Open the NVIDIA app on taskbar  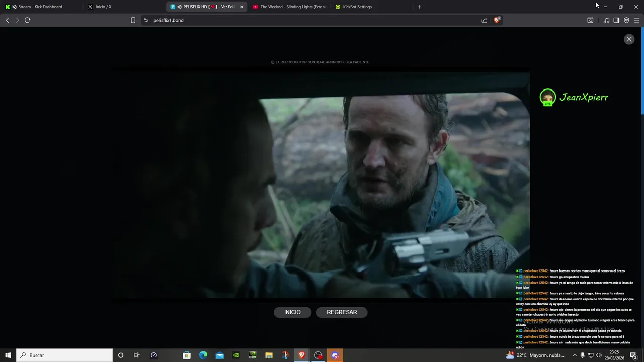coord(236,355)
